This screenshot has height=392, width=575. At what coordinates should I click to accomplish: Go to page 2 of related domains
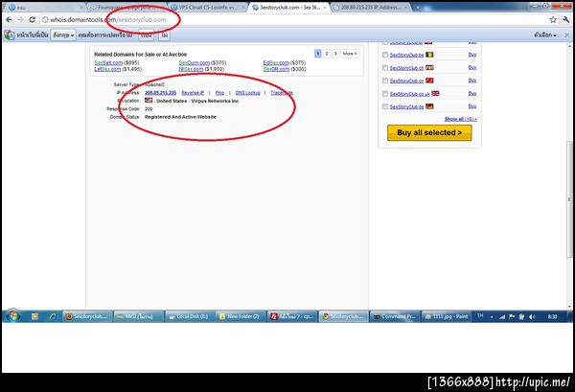(327, 54)
